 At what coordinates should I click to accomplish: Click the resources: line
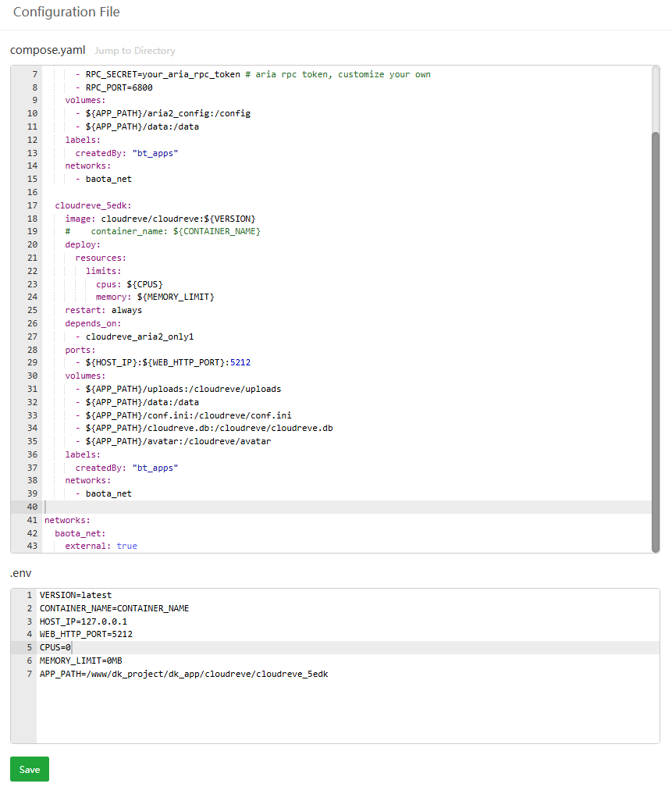pyautogui.click(x=101, y=258)
